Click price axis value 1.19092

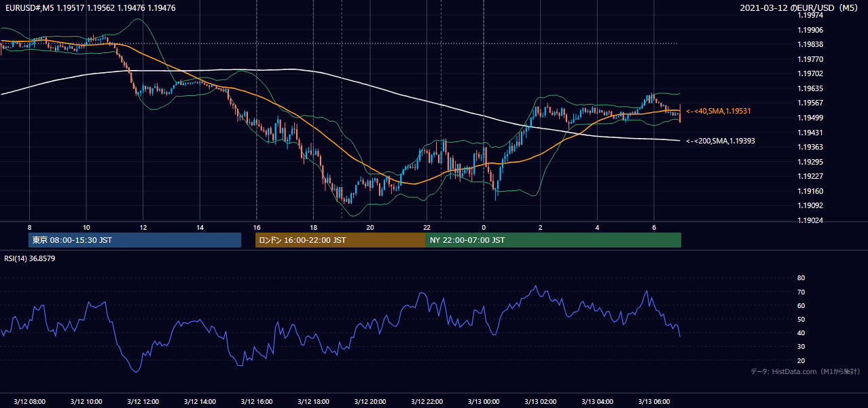pyautogui.click(x=810, y=205)
